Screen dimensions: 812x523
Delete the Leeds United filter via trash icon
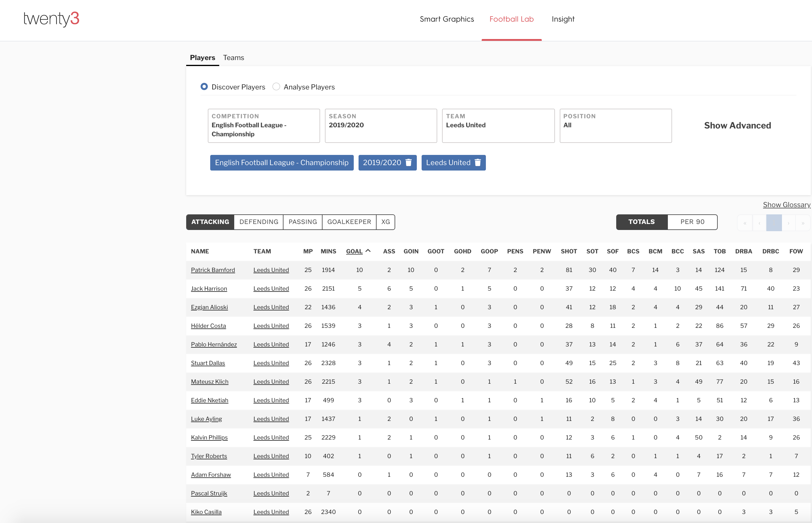click(x=477, y=163)
